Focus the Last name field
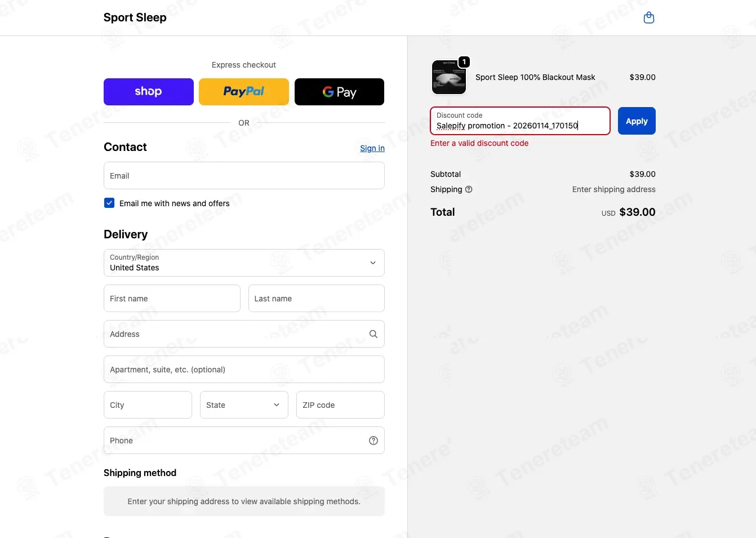This screenshot has height=538, width=756. click(317, 299)
